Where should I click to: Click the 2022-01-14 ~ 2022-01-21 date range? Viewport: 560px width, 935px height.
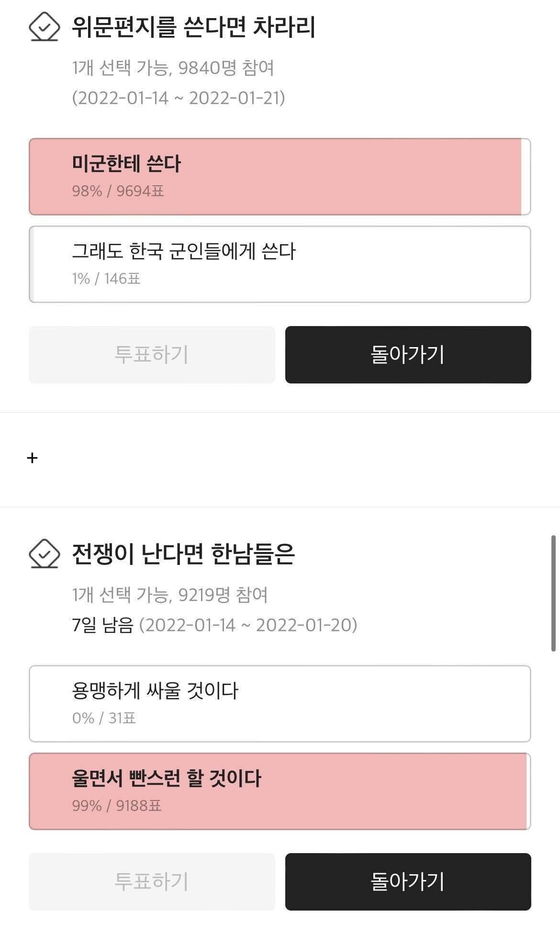click(x=179, y=98)
